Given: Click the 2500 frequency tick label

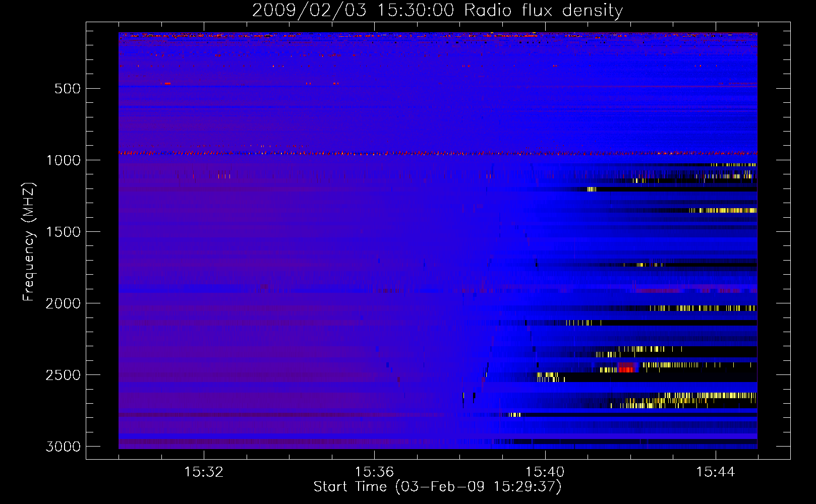Looking at the screenshot, I should [x=63, y=375].
